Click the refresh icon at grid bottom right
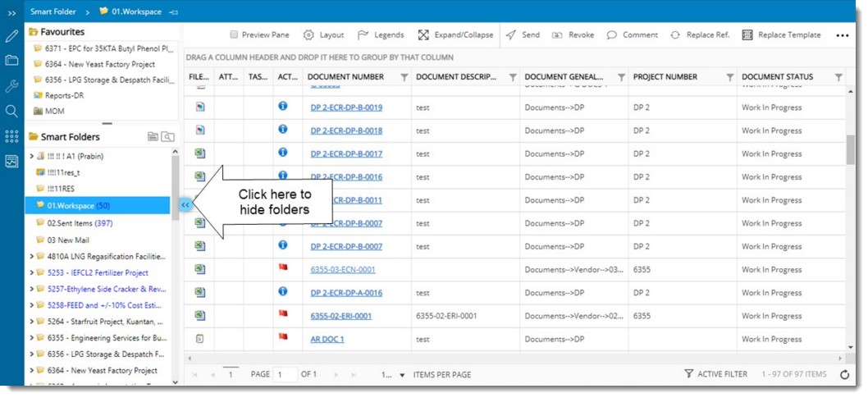The image size is (868, 398). 845,374
